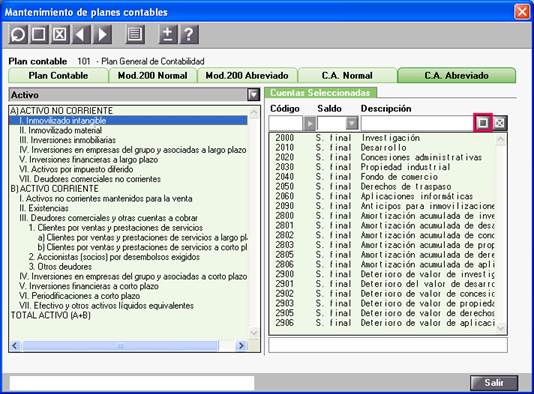Click the Salir button
Screen dimensions: 534x394
(x=494, y=383)
